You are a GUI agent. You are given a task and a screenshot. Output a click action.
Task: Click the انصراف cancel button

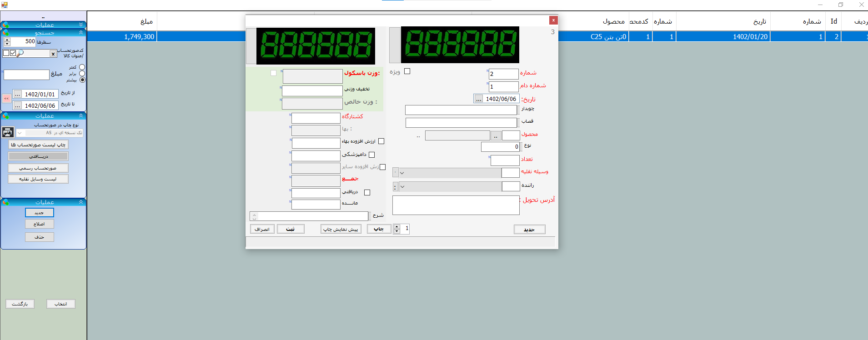click(262, 229)
